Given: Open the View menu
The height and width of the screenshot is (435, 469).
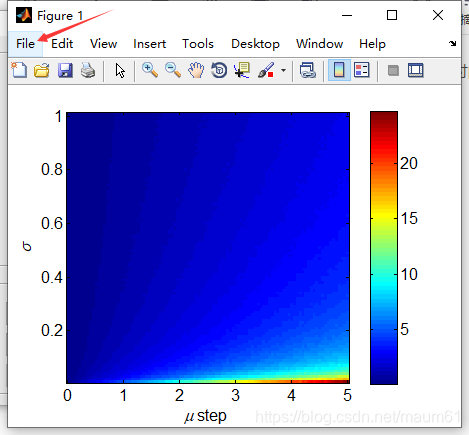Looking at the screenshot, I should click(x=103, y=44).
